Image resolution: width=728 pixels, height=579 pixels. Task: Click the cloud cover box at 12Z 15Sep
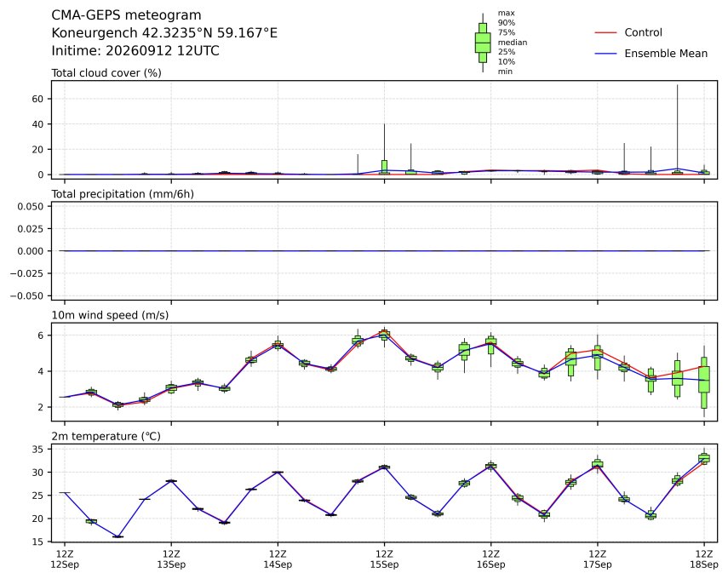click(384, 167)
